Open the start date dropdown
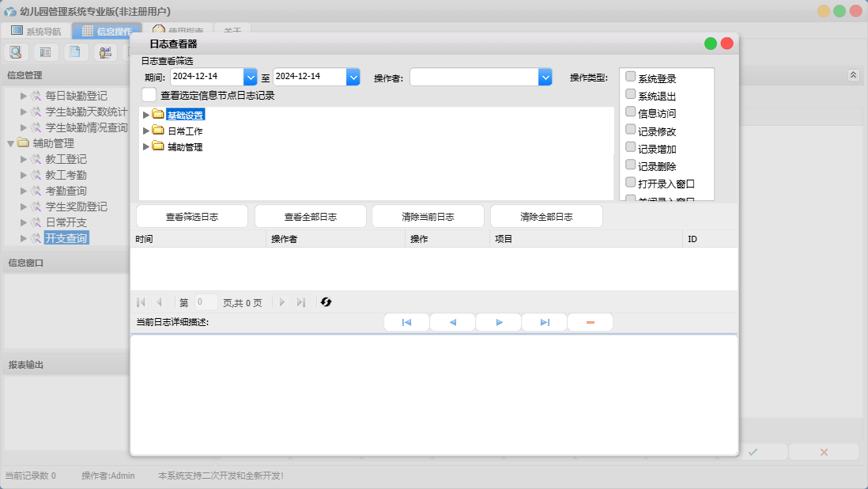The image size is (868, 489). coord(251,77)
